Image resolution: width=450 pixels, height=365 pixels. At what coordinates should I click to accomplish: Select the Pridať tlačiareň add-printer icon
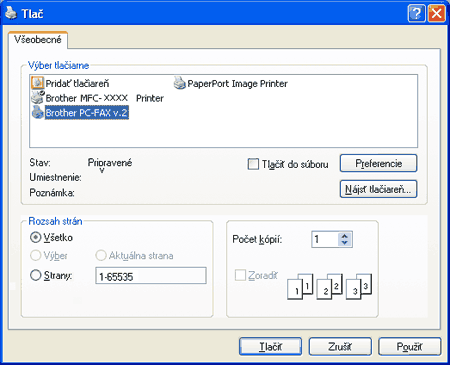pos(38,83)
